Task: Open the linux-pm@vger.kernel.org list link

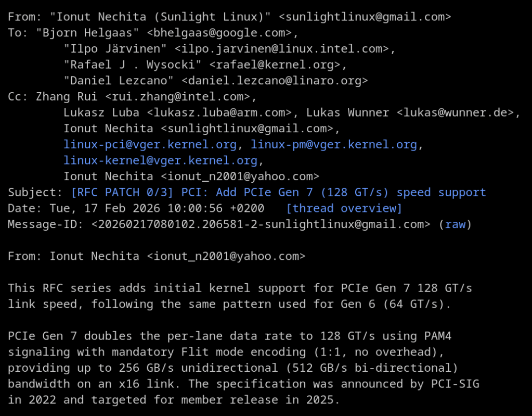Action: [x=333, y=144]
